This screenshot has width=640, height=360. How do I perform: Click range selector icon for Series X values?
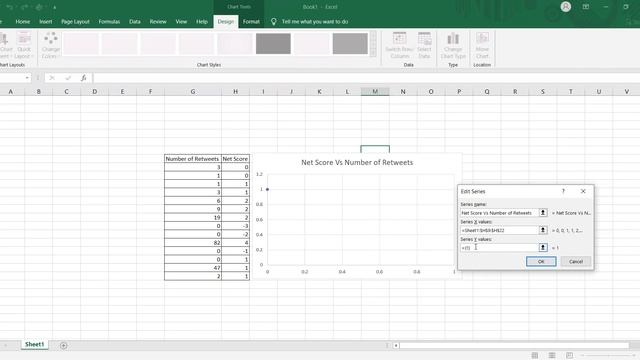(x=543, y=230)
